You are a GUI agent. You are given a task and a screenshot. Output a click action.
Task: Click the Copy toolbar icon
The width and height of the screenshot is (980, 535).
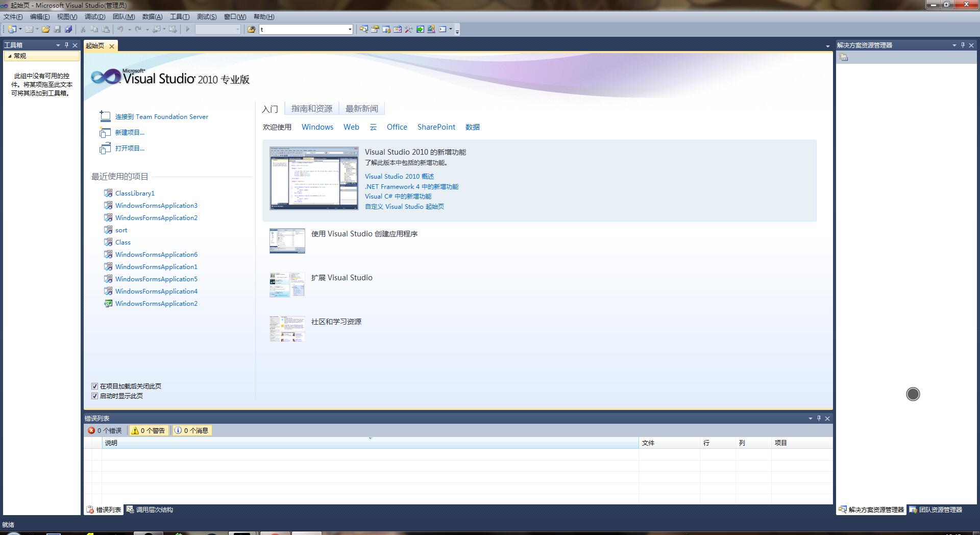pyautogui.click(x=94, y=30)
